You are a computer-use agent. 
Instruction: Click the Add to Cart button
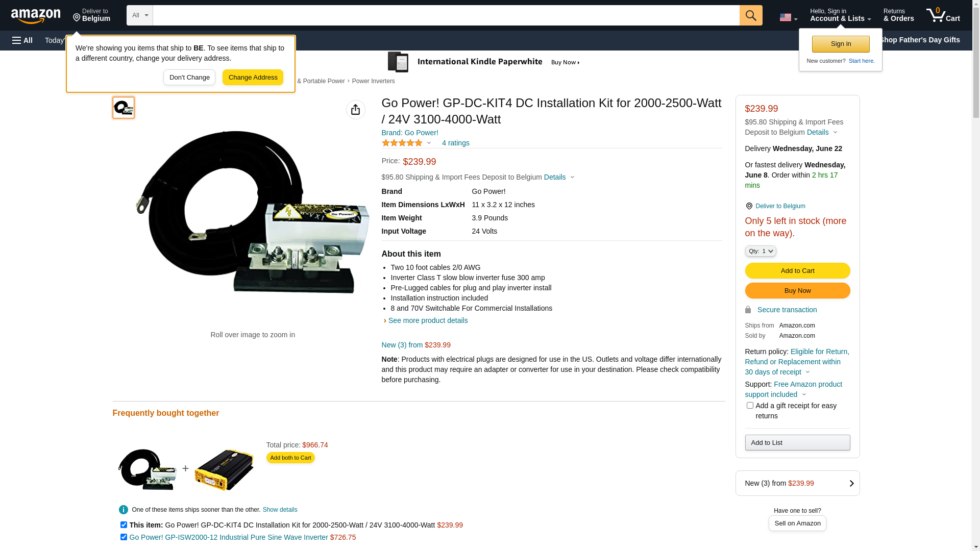tap(797, 271)
